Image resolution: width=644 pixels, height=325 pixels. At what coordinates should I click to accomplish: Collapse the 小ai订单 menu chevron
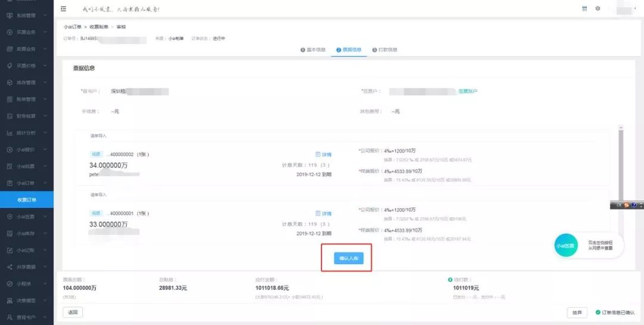coord(45,183)
